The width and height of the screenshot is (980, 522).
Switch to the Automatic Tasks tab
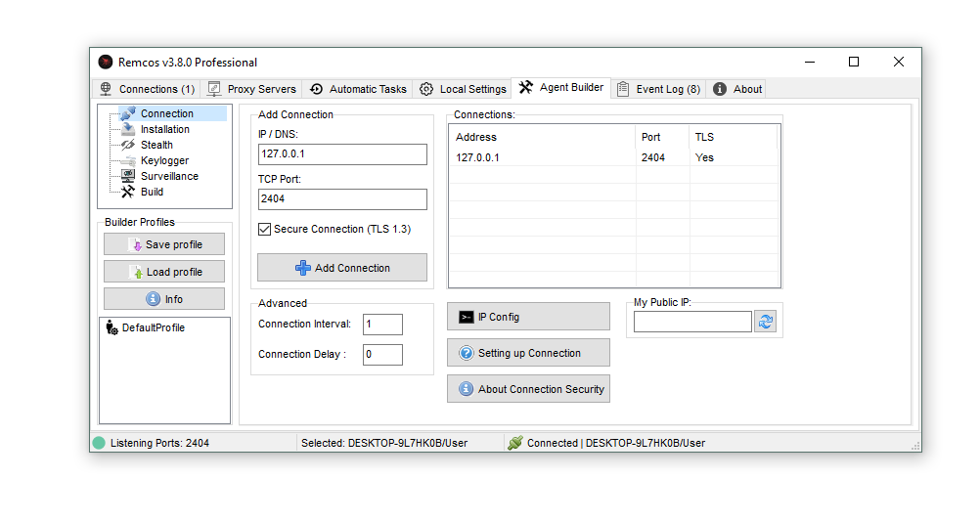tap(358, 89)
